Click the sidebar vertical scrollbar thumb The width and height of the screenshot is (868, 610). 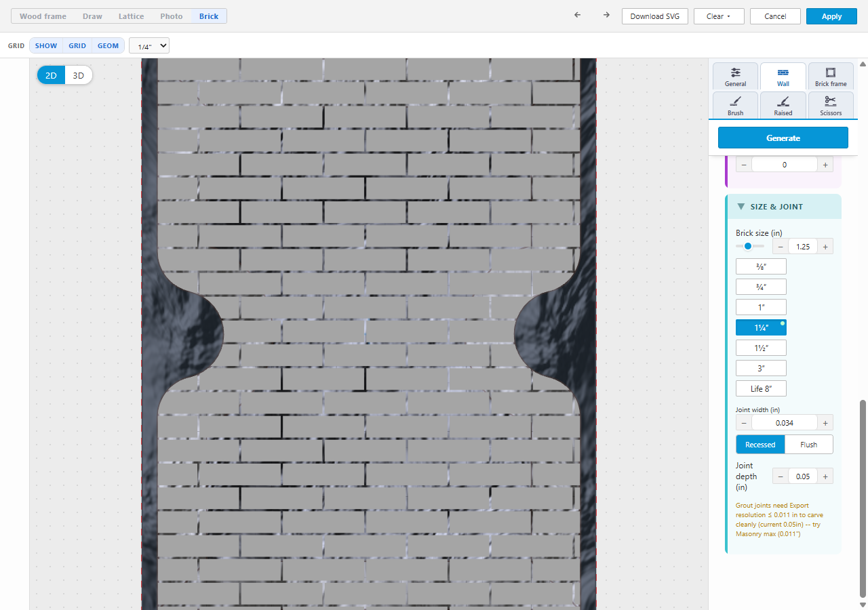tap(863, 498)
